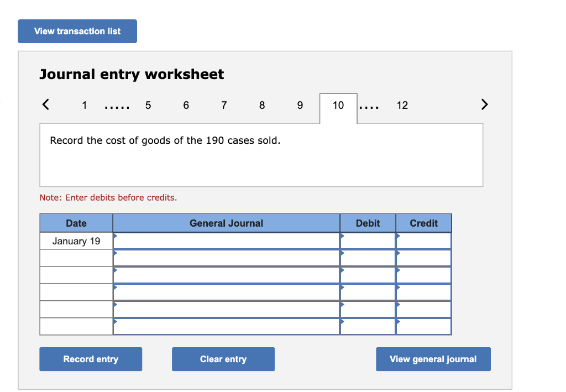Click the debit dropdown triangle on the last row
Screen dimensions: 566x392
pyautogui.click(x=343, y=321)
